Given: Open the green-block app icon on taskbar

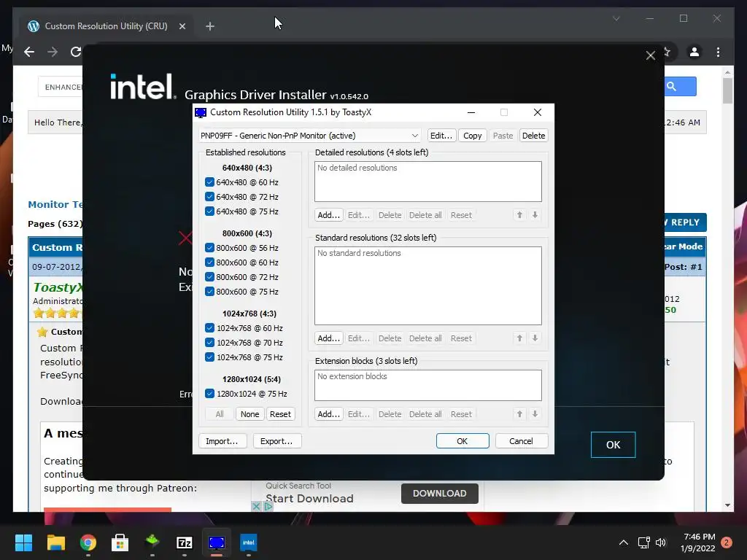Looking at the screenshot, I should point(152,542).
